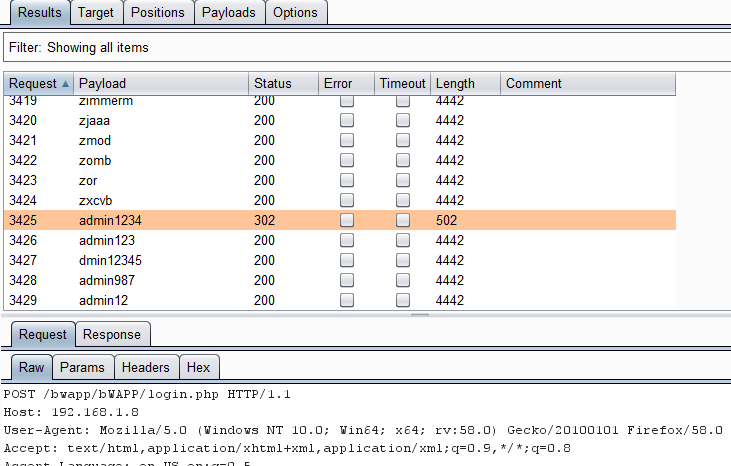Sort by the Length column header
Image resolution: width=731 pixels, height=466 pixels.
coord(465,83)
